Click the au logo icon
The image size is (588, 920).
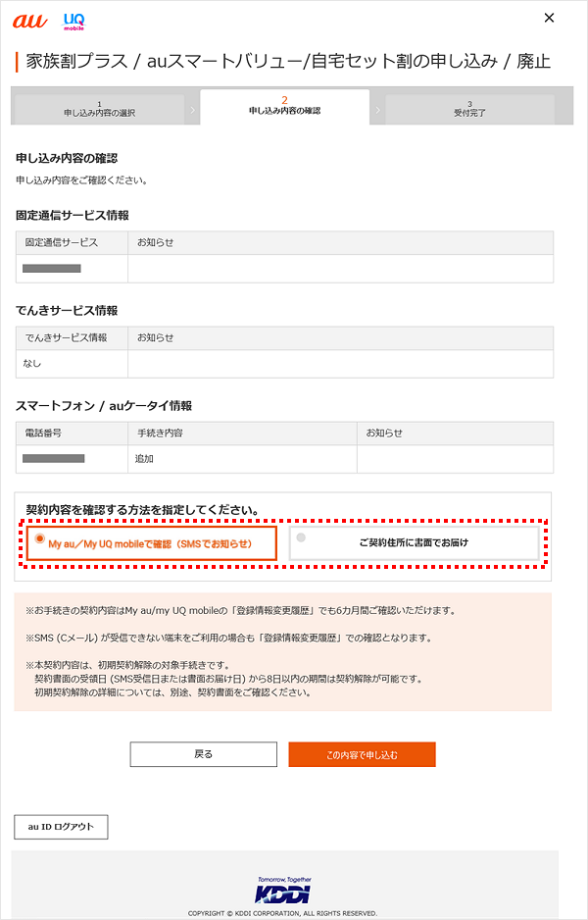(x=30, y=22)
